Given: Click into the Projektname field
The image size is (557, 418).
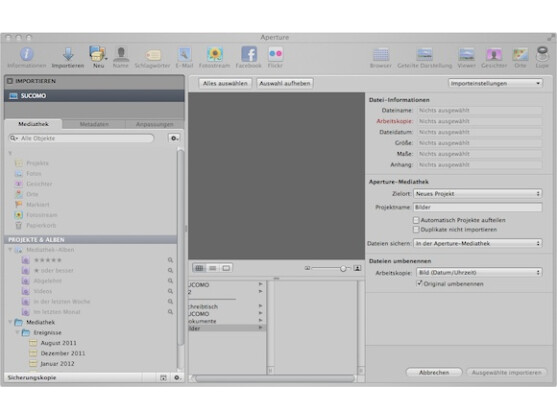Looking at the screenshot, I should click(x=477, y=207).
